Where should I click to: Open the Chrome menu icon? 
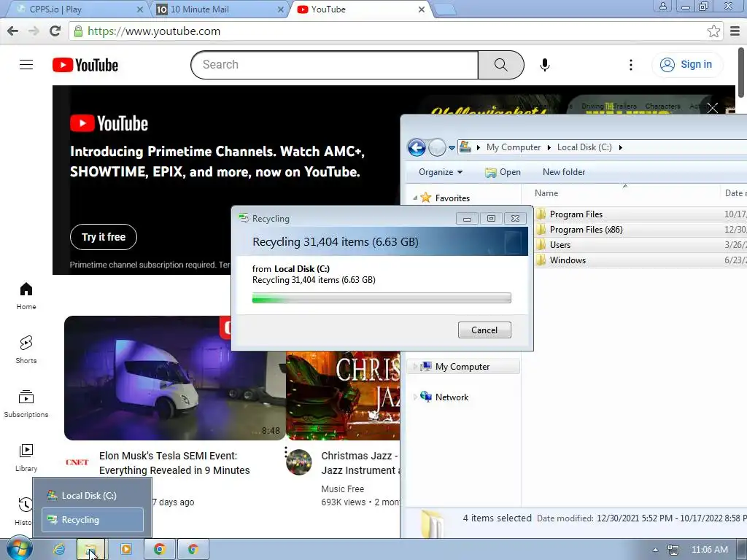click(735, 31)
